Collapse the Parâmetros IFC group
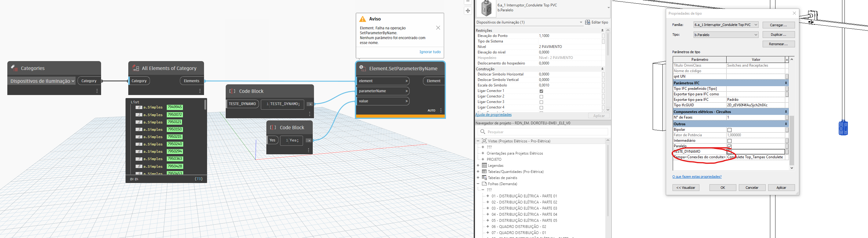This screenshot has height=238, width=868. pos(786,83)
